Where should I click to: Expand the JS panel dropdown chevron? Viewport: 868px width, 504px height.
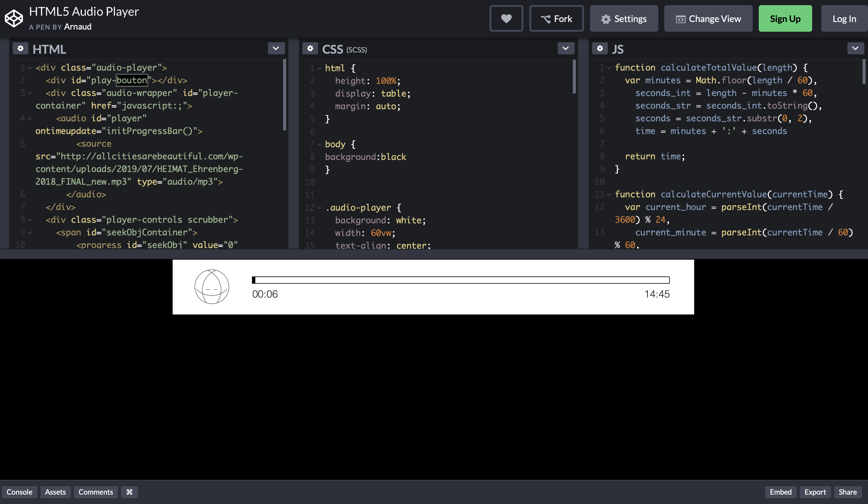point(855,49)
